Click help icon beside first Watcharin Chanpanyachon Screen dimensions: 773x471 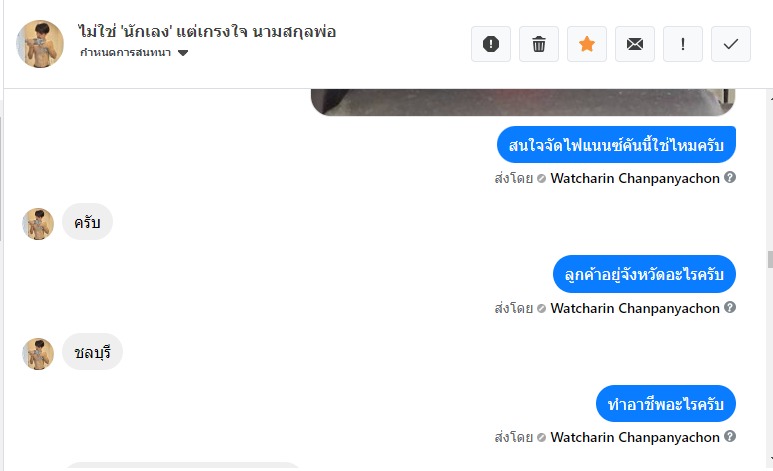click(x=730, y=177)
